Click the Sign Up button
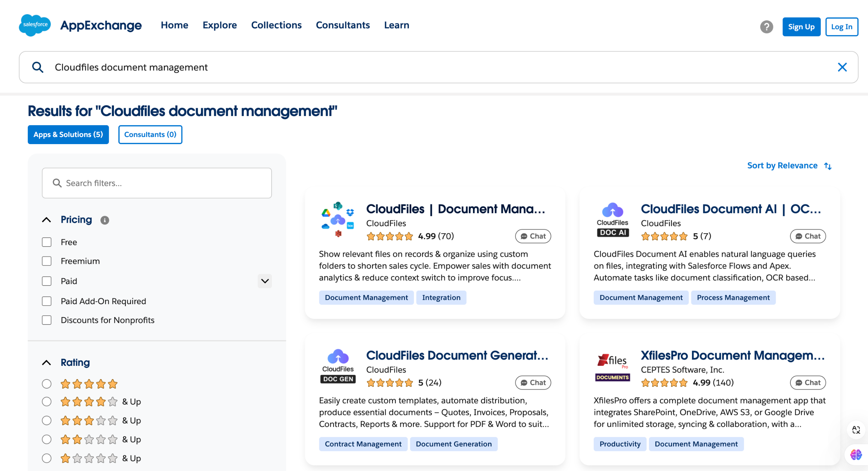This screenshot has height=471, width=868. 801,27
